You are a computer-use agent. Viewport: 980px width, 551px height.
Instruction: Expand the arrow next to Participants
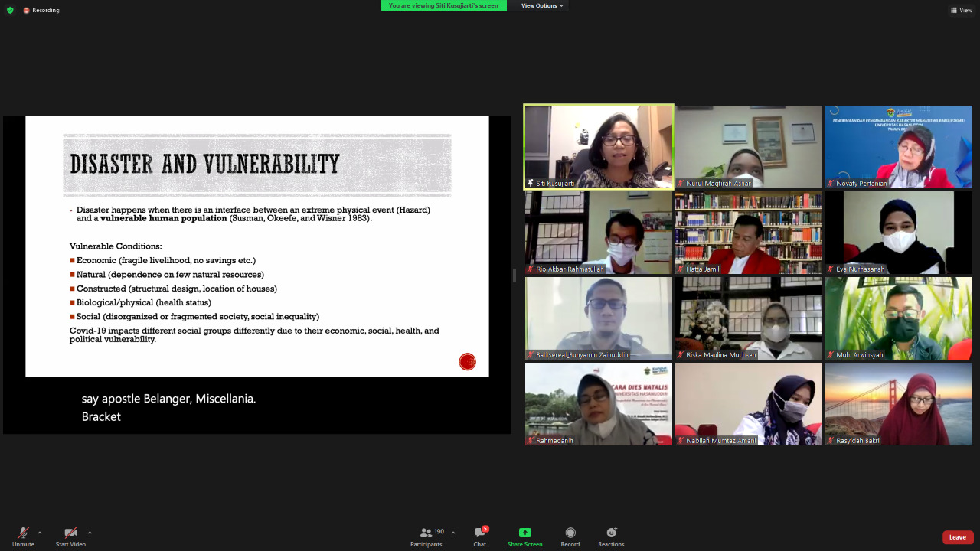[x=453, y=533]
